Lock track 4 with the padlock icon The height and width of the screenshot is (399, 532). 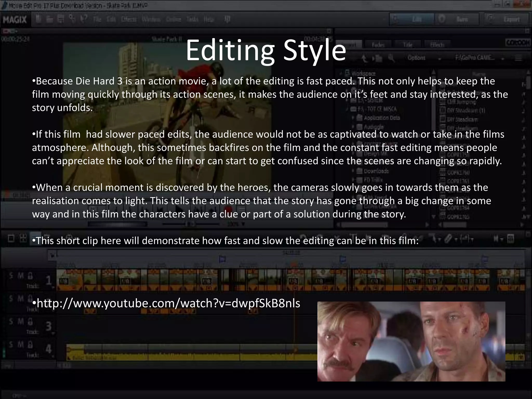(x=30, y=345)
